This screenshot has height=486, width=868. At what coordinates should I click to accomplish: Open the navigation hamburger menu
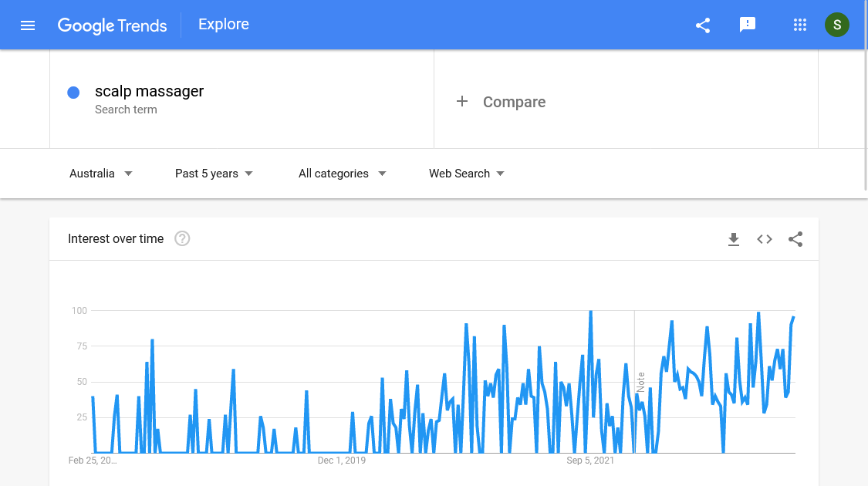point(28,25)
